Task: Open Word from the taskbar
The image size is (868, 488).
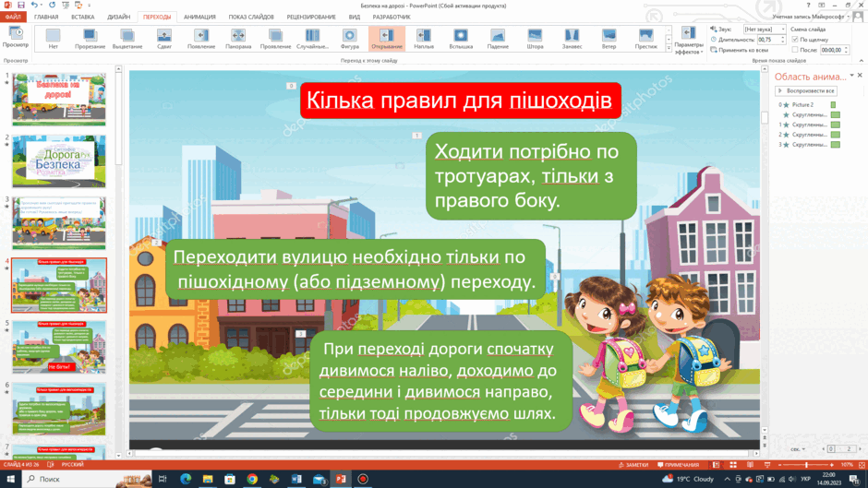Action: pos(296,479)
